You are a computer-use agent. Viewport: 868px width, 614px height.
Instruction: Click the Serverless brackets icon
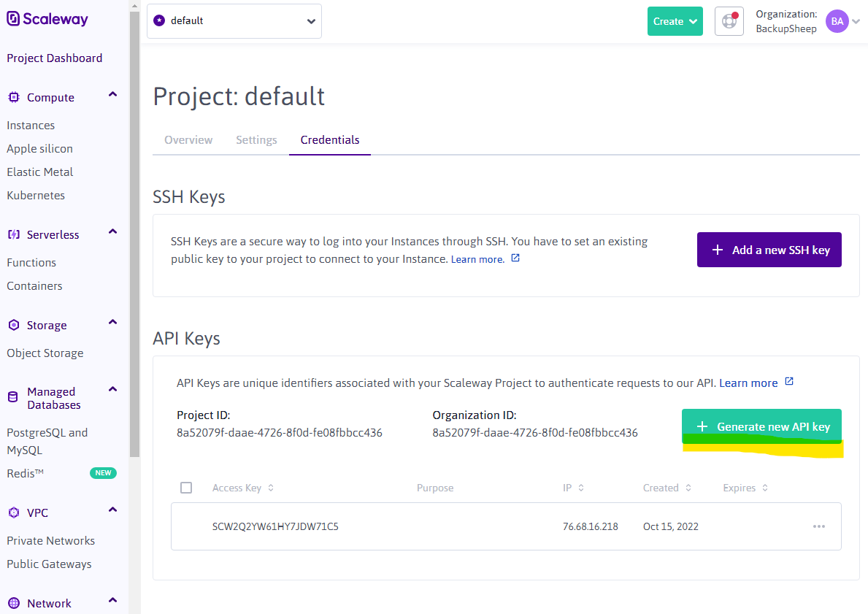click(x=14, y=234)
